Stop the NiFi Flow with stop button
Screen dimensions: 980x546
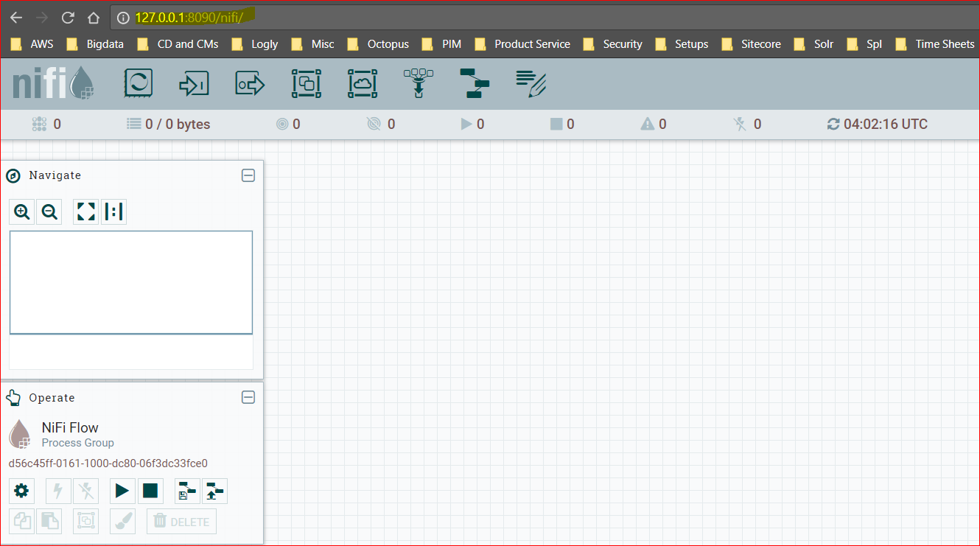click(x=150, y=491)
